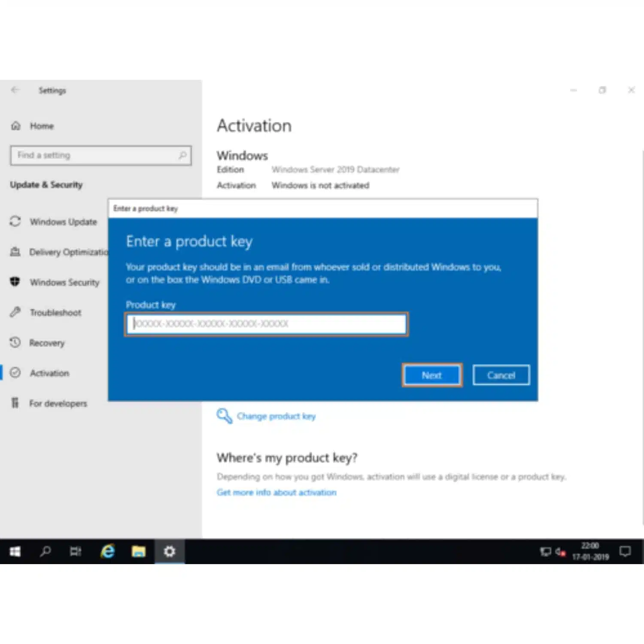Screen dimensions: 644x644
Task: Click the 'Windows Server 2019 Datacenter' edition text
Action: [x=335, y=170]
